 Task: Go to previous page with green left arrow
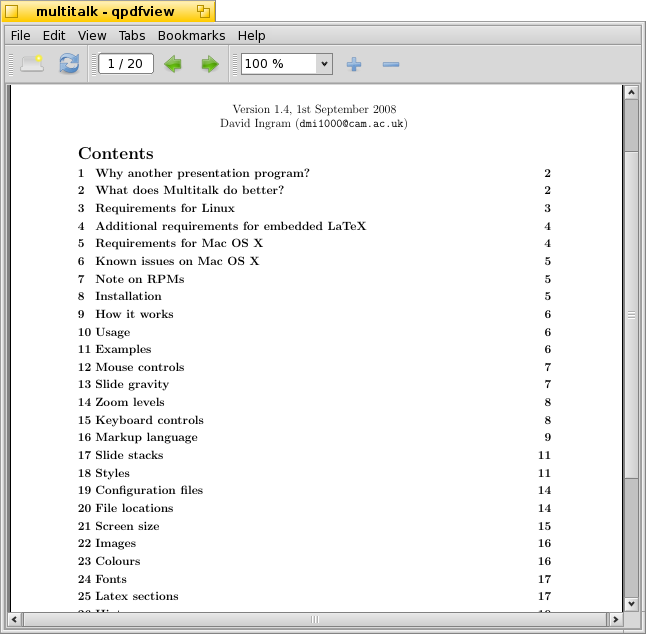point(173,64)
